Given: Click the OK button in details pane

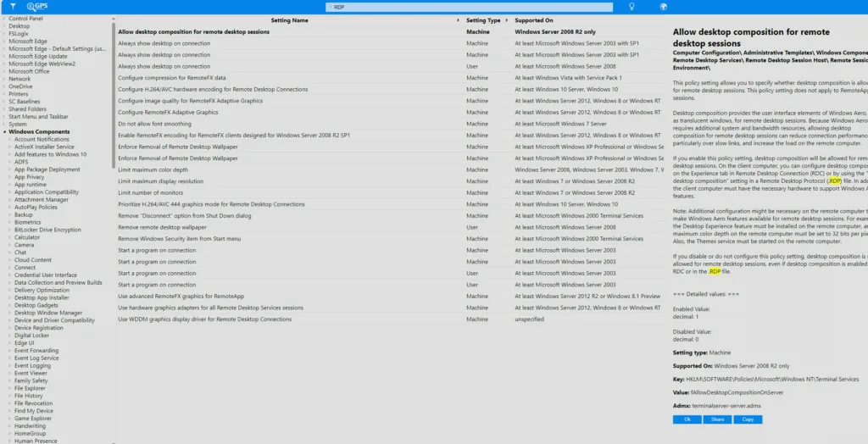Looking at the screenshot, I should coord(687,419).
